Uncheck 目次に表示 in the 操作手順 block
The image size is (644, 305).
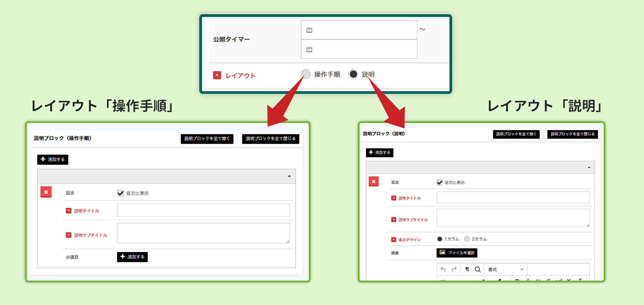tap(120, 193)
